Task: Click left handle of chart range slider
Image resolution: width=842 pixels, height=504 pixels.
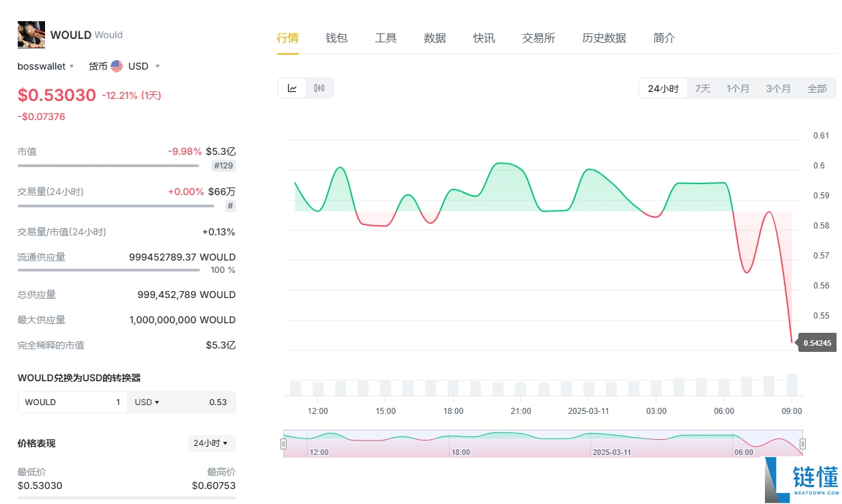Action: [283, 444]
